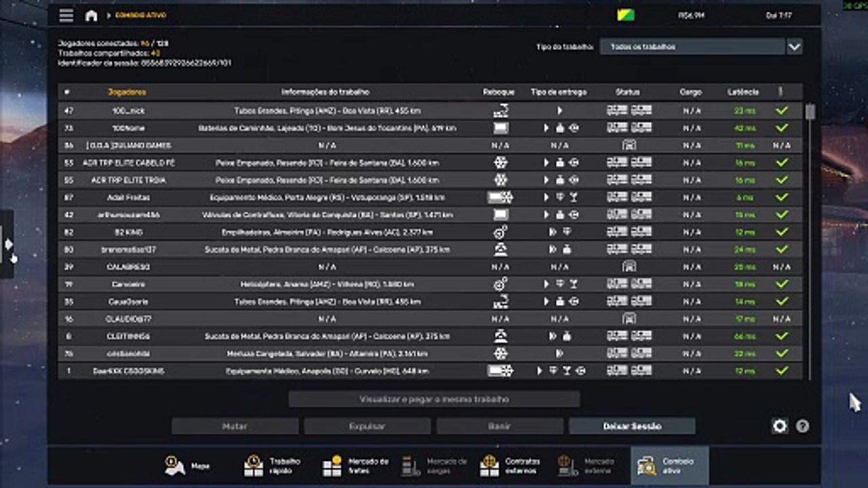The width and height of the screenshot is (868, 488).
Task: Open the help question mark icon
Action: [802, 426]
